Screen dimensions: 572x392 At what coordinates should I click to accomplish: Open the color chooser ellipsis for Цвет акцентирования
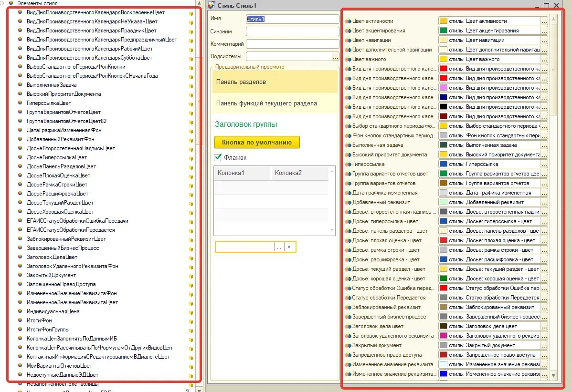[544, 31]
